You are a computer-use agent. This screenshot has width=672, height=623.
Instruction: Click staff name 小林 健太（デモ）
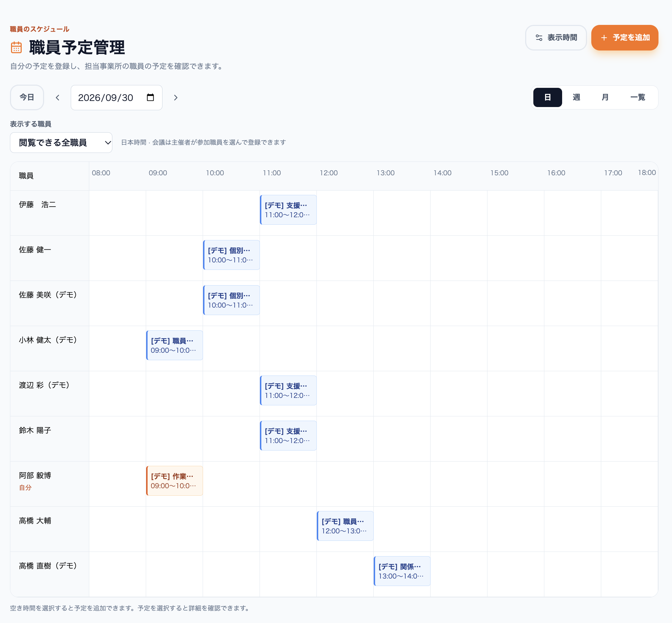coord(48,340)
